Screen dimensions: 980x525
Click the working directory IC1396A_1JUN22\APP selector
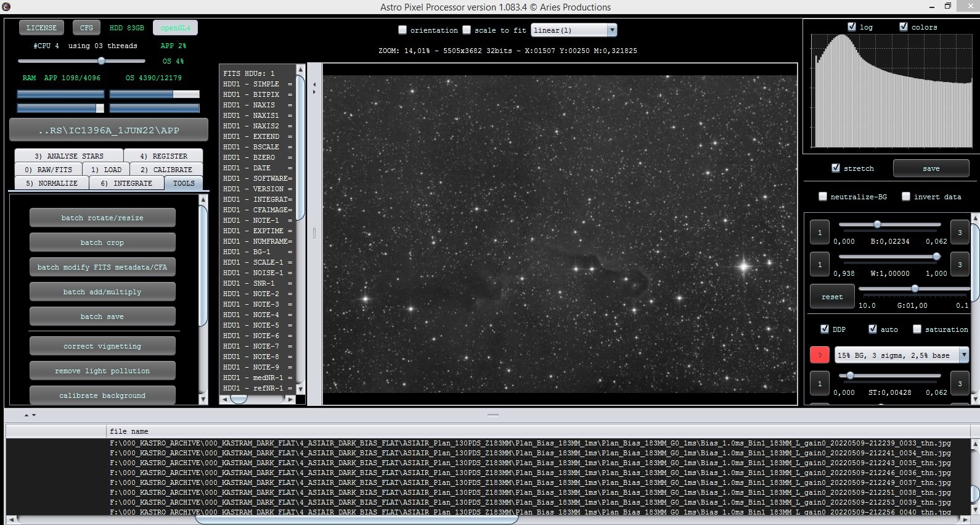coord(108,130)
